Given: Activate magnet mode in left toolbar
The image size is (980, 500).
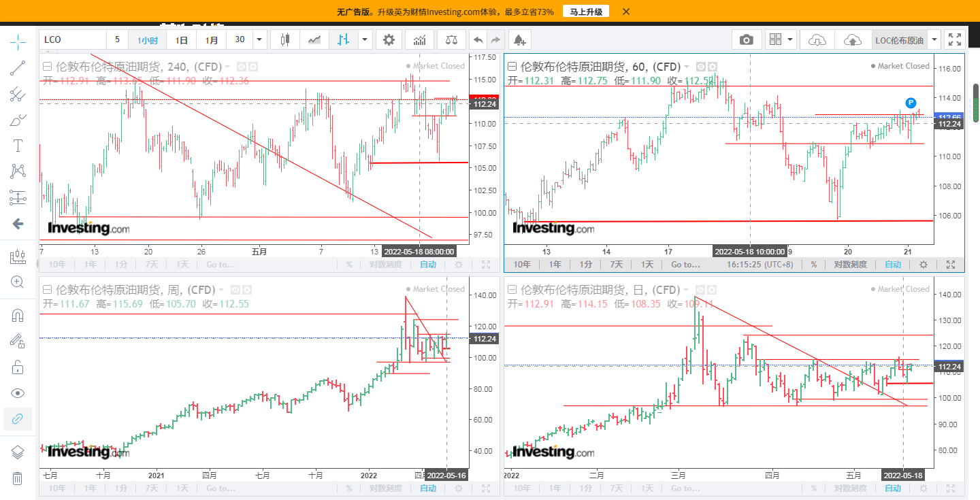Looking at the screenshot, I should 18,316.
